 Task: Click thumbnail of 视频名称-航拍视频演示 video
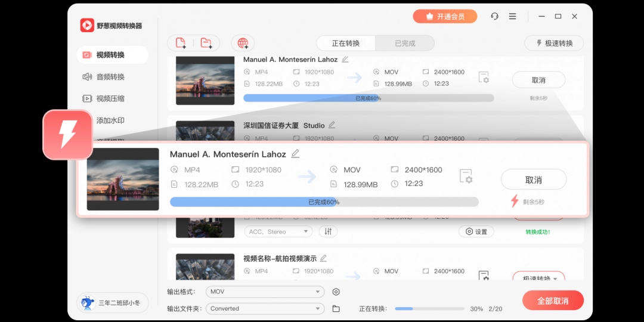click(205, 267)
